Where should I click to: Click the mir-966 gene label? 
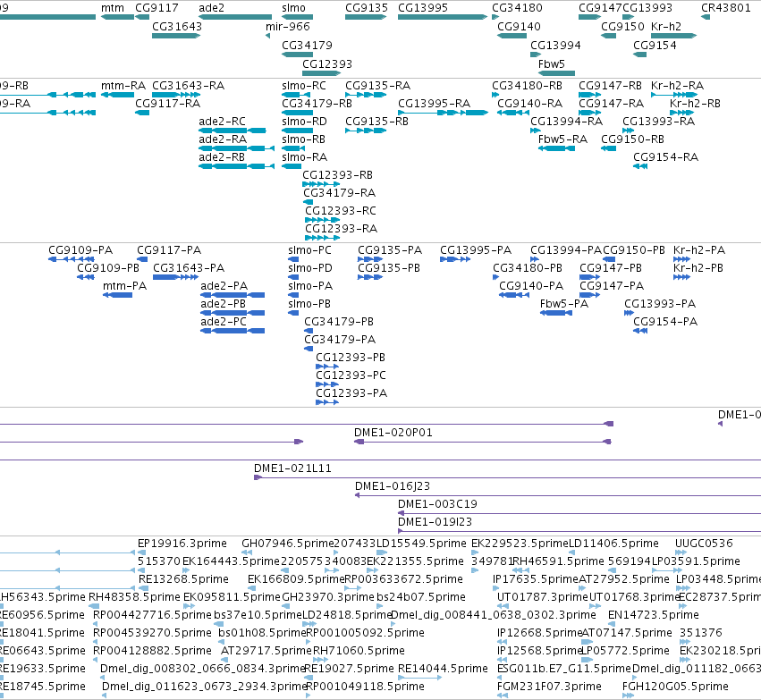click(x=287, y=26)
